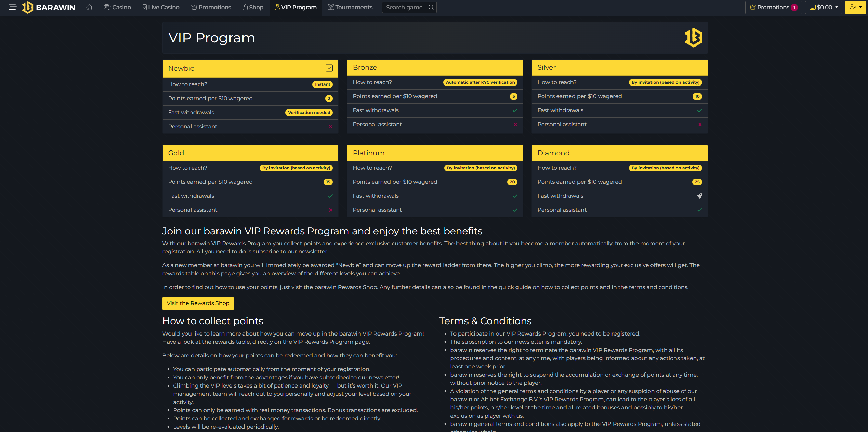Click Visit the Rewards Shop button
Image resolution: width=868 pixels, height=432 pixels.
pos(198,303)
